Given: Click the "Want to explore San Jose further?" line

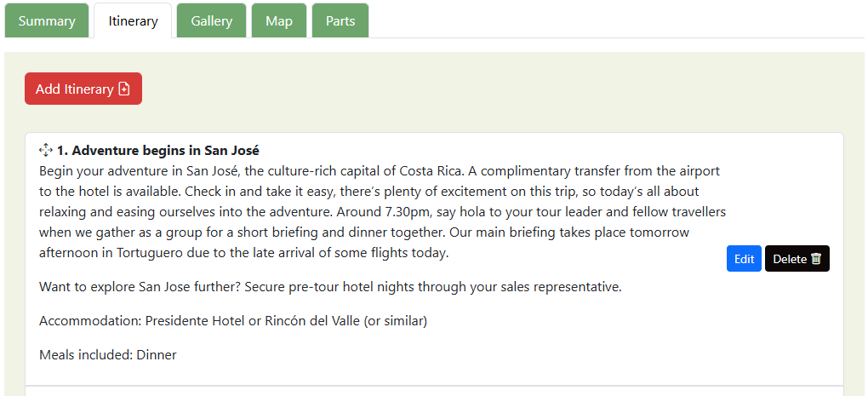Looking at the screenshot, I should tap(330, 287).
